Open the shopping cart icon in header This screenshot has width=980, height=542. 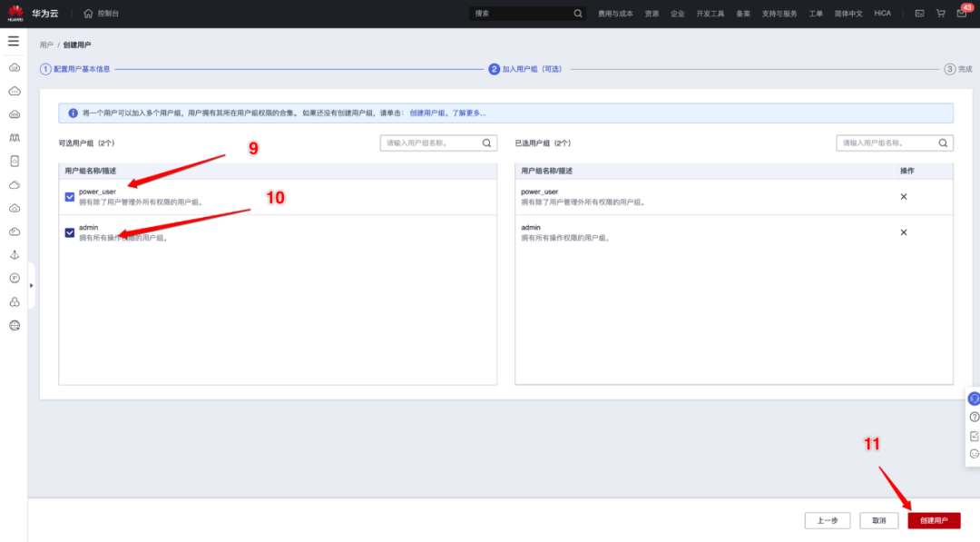pyautogui.click(x=940, y=14)
